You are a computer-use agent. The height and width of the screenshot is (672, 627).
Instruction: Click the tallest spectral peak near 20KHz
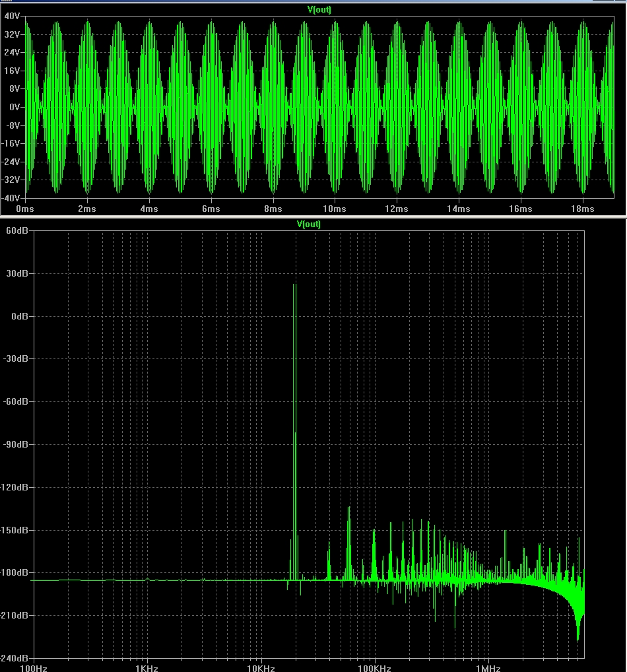[294, 432]
